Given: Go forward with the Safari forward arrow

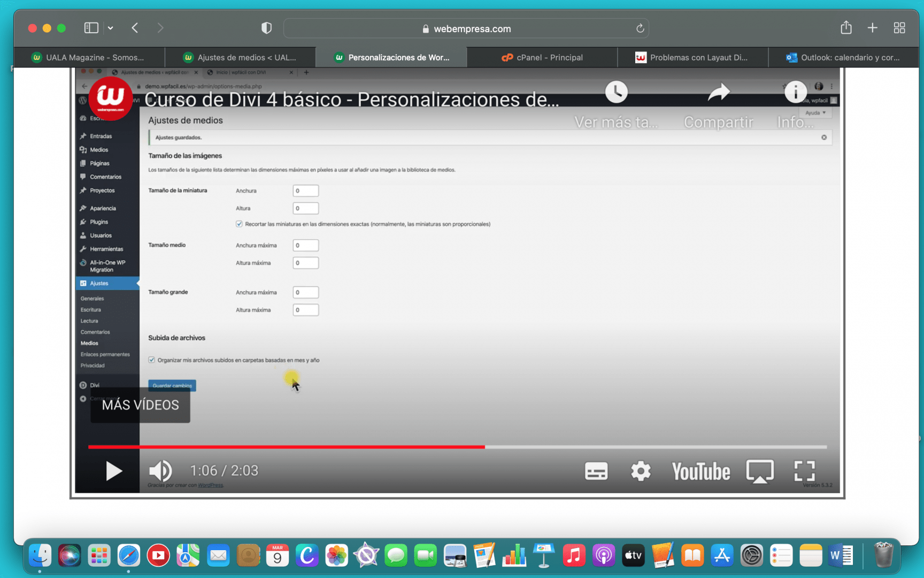Looking at the screenshot, I should tap(160, 28).
